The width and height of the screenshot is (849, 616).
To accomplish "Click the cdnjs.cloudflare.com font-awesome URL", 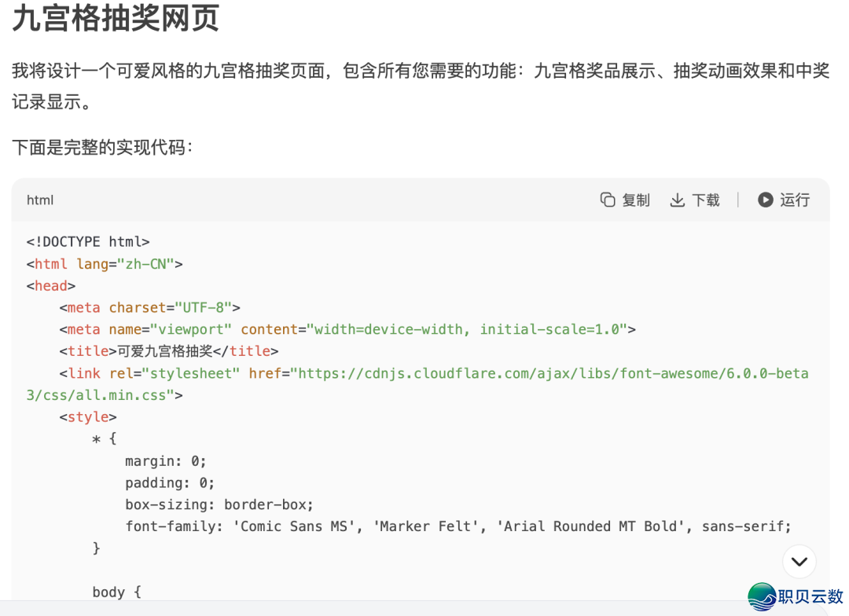I will 417,384.
